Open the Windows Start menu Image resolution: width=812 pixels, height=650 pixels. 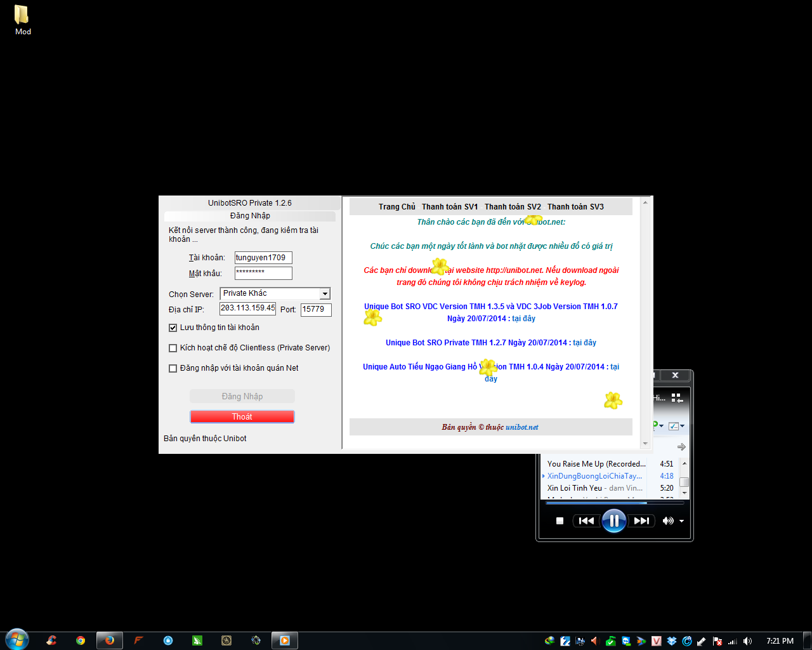[x=17, y=640]
